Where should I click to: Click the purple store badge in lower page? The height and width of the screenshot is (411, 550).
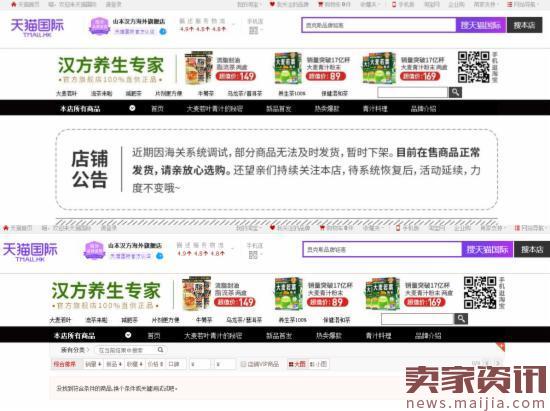(94, 250)
